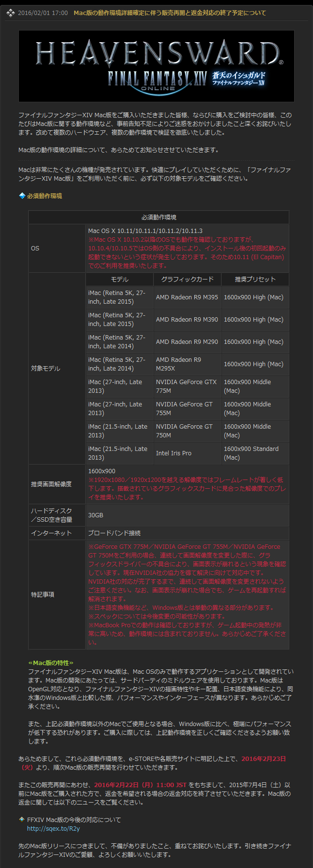Click the Intel Iris Pro cell
Image resolution: width=313 pixels, height=868 pixels.
pyautogui.click(x=173, y=453)
